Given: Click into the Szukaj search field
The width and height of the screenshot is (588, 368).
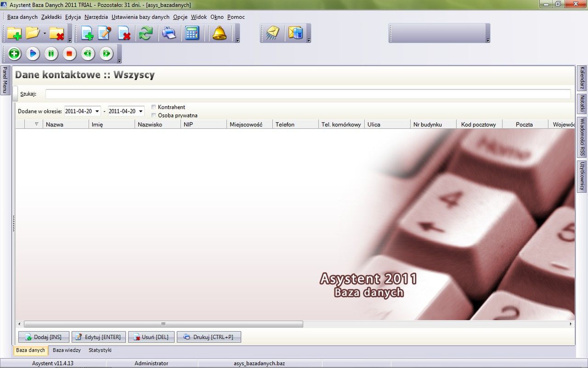Looking at the screenshot, I should (x=308, y=94).
